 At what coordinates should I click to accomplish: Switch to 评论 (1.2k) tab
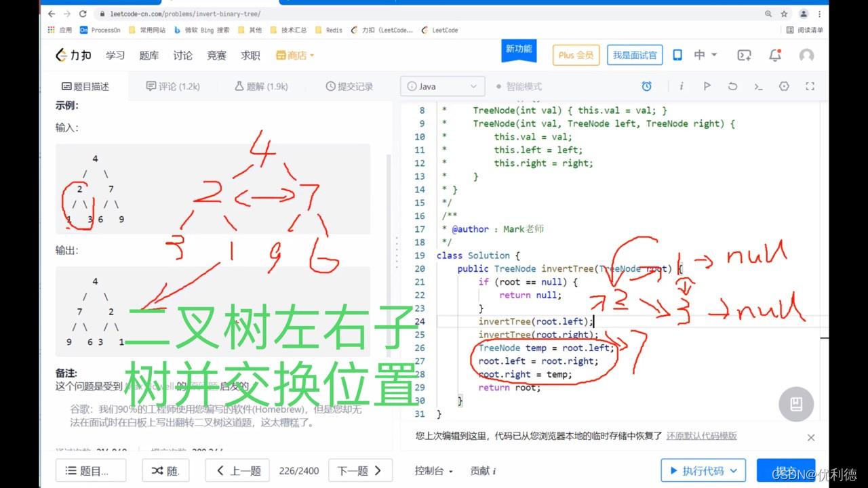173,86
